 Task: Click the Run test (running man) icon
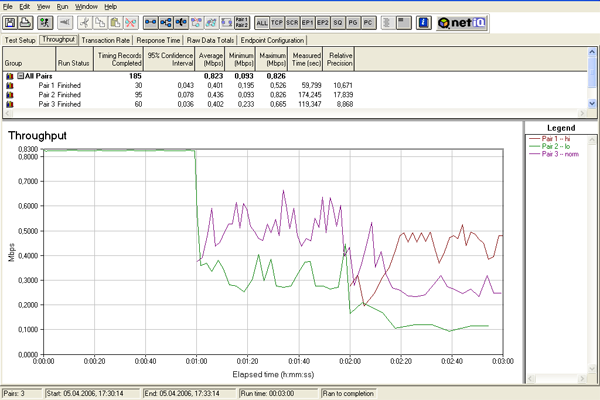pyautogui.click(x=45, y=23)
